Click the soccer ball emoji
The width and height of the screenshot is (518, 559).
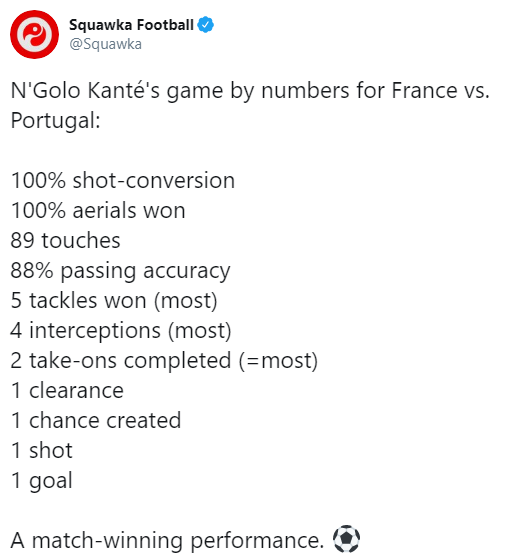click(x=346, y=539)
